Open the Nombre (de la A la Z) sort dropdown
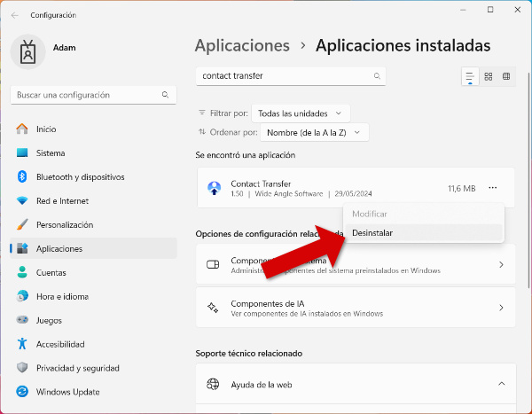Screen dimensions: 532x414 (x=314, y=132)
